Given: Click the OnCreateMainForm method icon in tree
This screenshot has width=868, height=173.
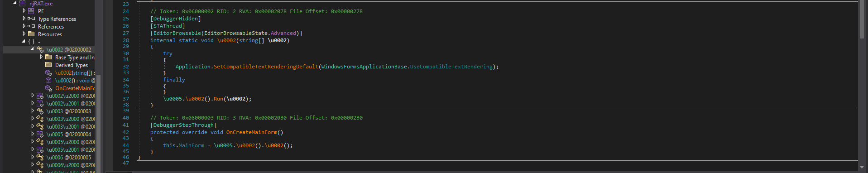Looking at the screenshot, I should tap(48, 88).
